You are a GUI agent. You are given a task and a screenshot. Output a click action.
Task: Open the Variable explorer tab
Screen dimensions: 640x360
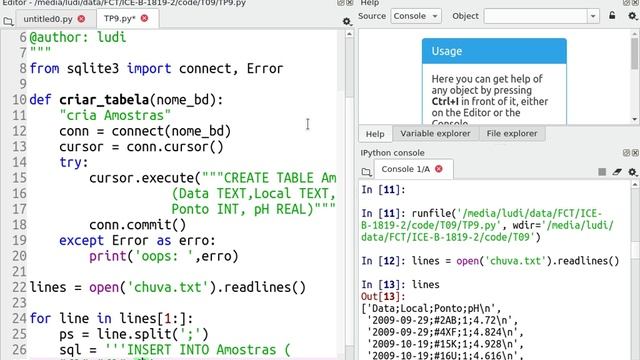coord(435,133)
